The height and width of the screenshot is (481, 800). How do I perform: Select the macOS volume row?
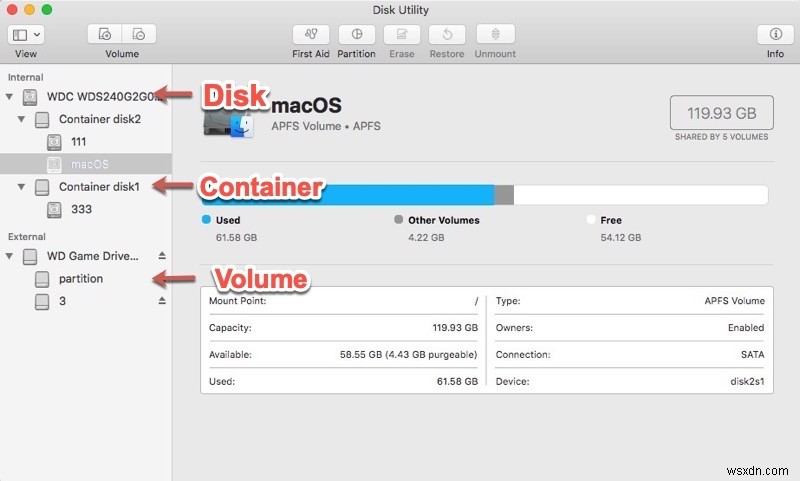coord(86,164)
